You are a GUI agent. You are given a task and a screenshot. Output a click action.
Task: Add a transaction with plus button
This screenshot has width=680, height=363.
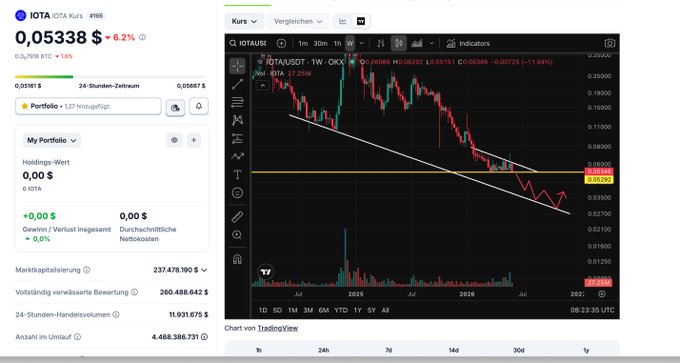[194, 140]
